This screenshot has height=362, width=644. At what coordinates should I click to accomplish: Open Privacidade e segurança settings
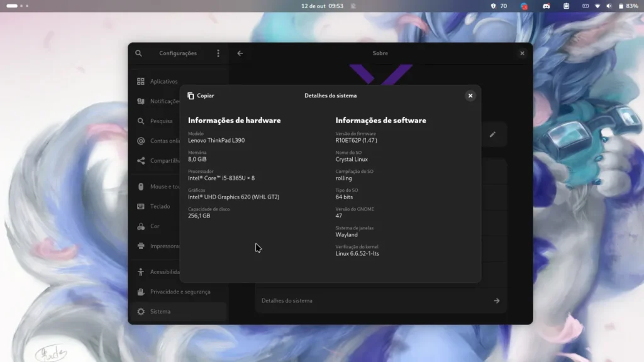(179, 292)
